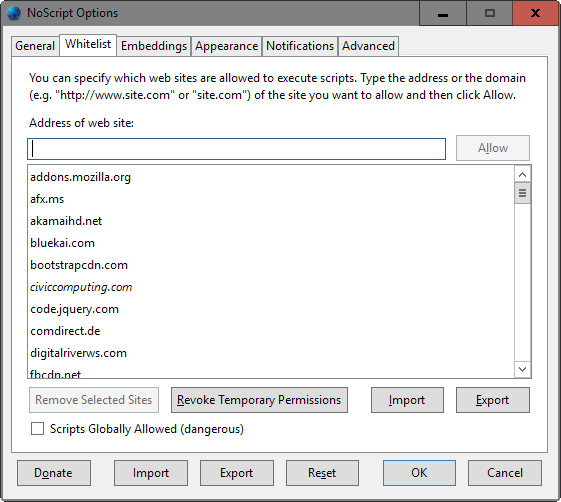Screen dimensions: 561x502
Task: Open the Embeddings tab
Action: point(154,46)
